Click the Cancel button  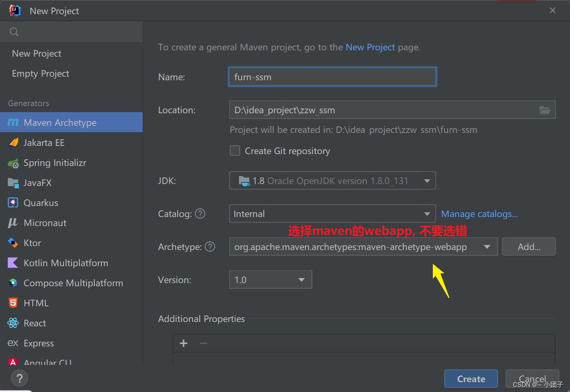point(532,379)
